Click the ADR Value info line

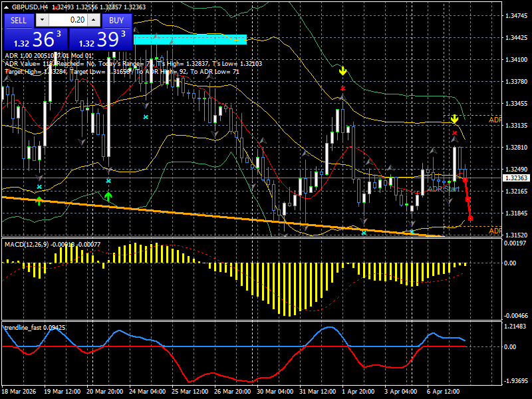click(134, 63)
